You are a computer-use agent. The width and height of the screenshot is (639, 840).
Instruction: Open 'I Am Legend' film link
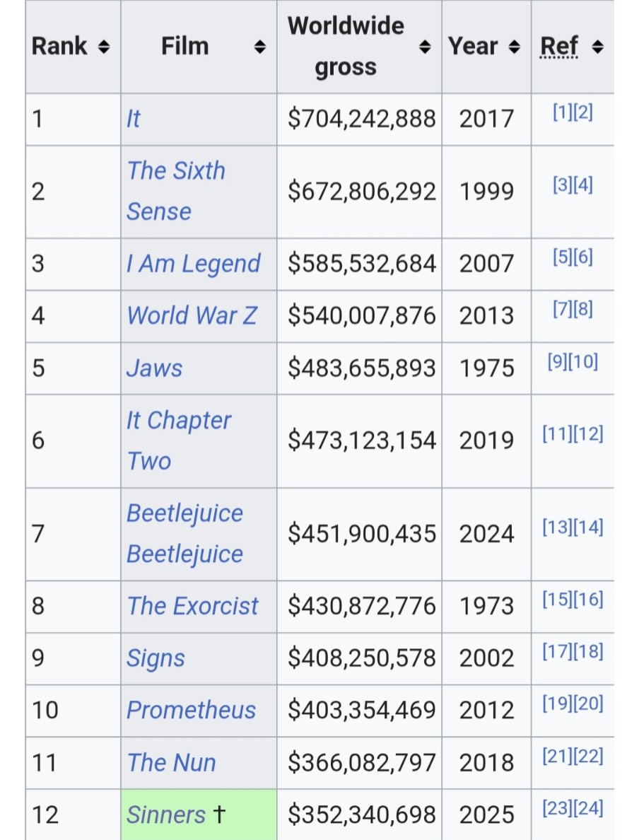point(194,264)
